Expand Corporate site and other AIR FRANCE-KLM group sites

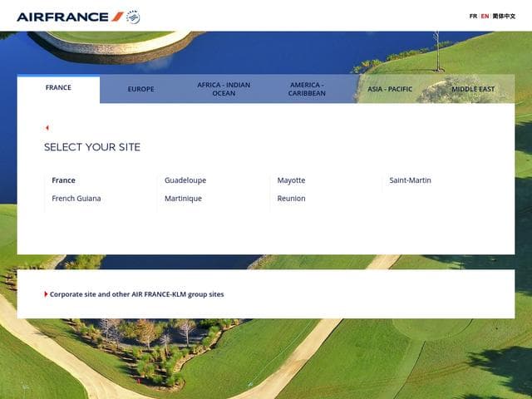(135, 294)
